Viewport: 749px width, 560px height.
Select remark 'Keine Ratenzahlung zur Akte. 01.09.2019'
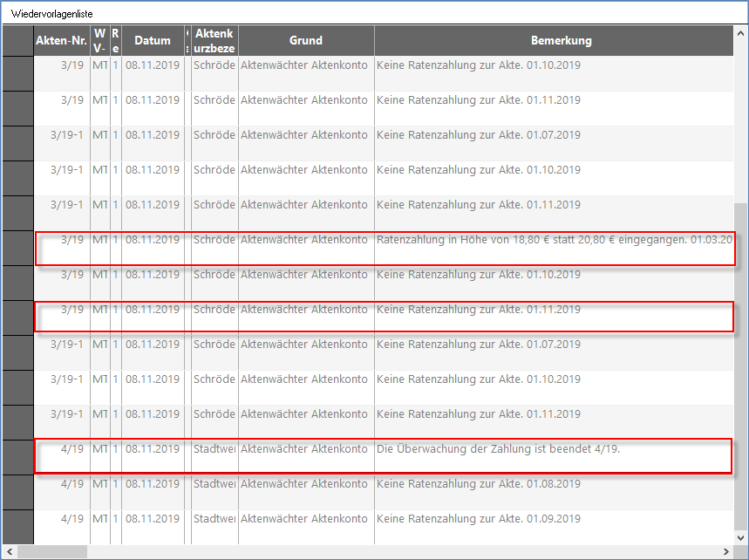tap(478, 519)
